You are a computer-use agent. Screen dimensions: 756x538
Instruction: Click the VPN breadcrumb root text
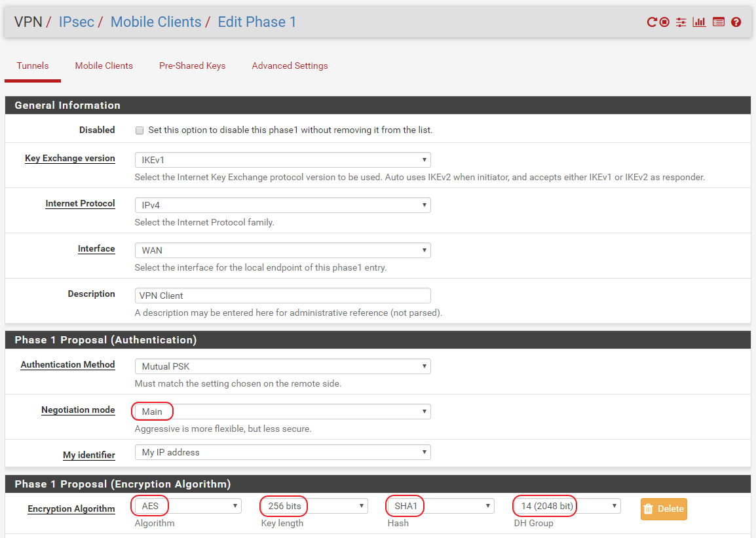pos(28,22)
